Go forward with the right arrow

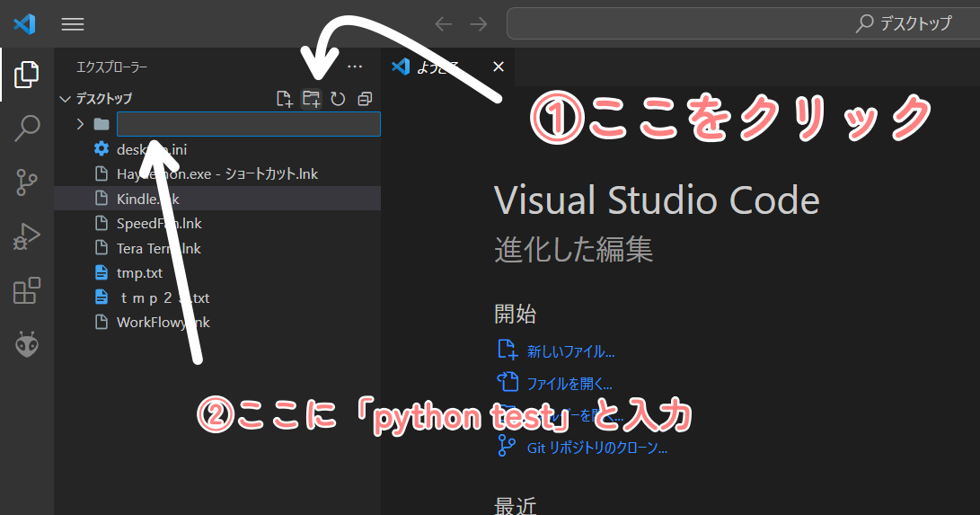[479, 24]
